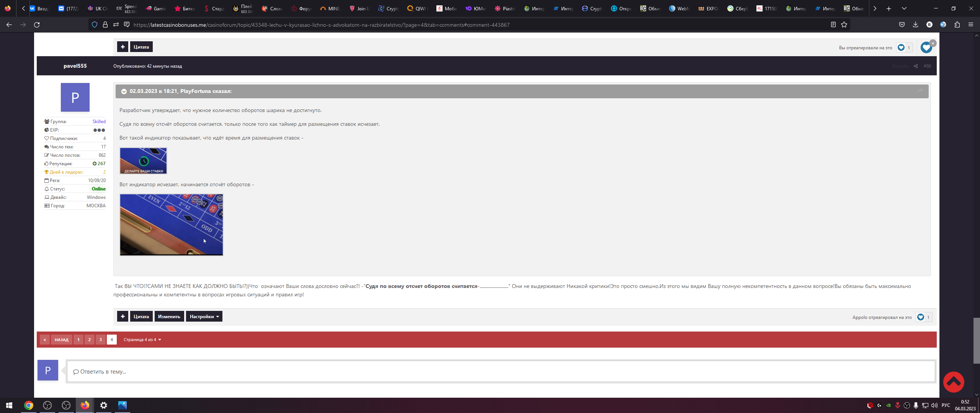Open Windows Settings gear in taskbar
Screen dimensions: 980x413
(104, 405)
